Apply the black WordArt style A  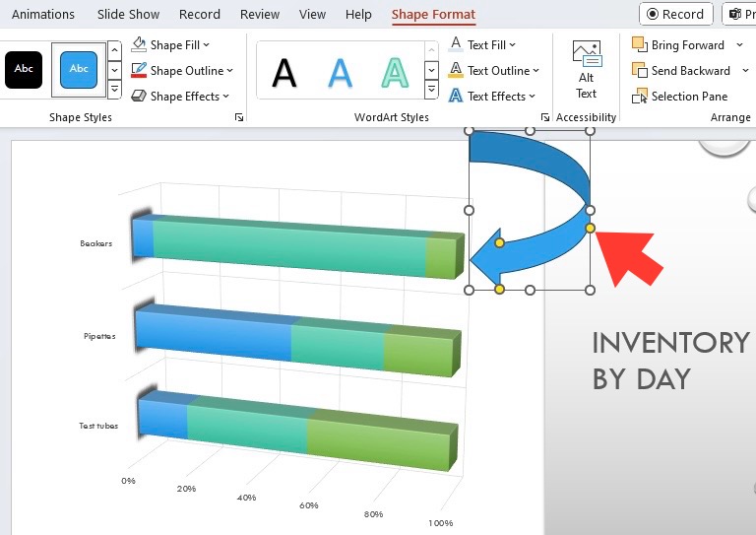pyautogui.click(x=283, y=73)
